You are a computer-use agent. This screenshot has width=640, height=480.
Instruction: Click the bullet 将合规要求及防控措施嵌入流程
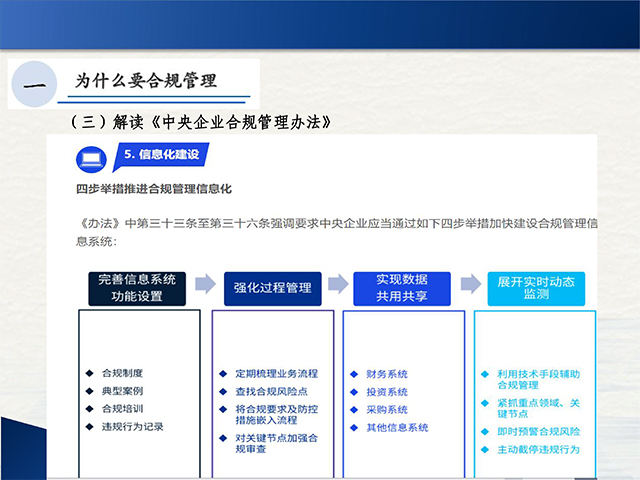[x=276, y=415]
